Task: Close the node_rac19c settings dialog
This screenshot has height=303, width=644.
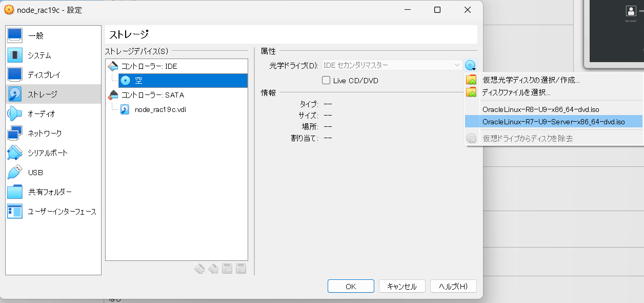Action: [468, 10]
